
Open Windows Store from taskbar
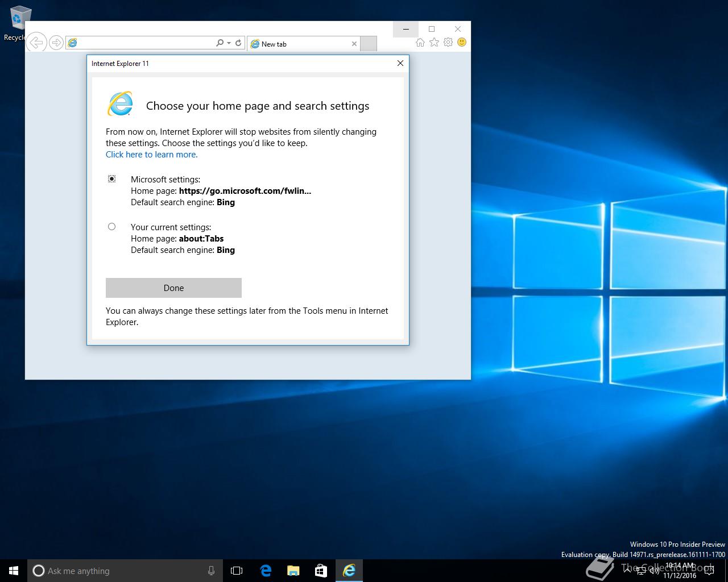(x=321, y=571)
